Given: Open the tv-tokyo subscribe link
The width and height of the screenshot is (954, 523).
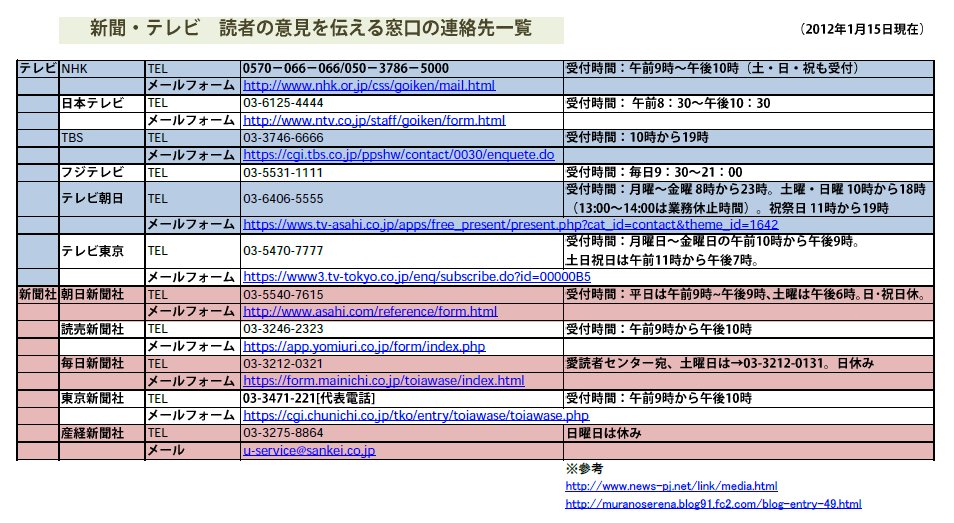Looking at the screenshot, I should tap(417, 277).
